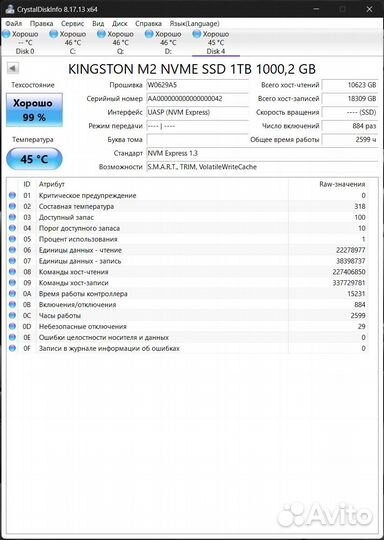384x540 pixels.
Task: Select raw value 15231
Action: (356, 294)
